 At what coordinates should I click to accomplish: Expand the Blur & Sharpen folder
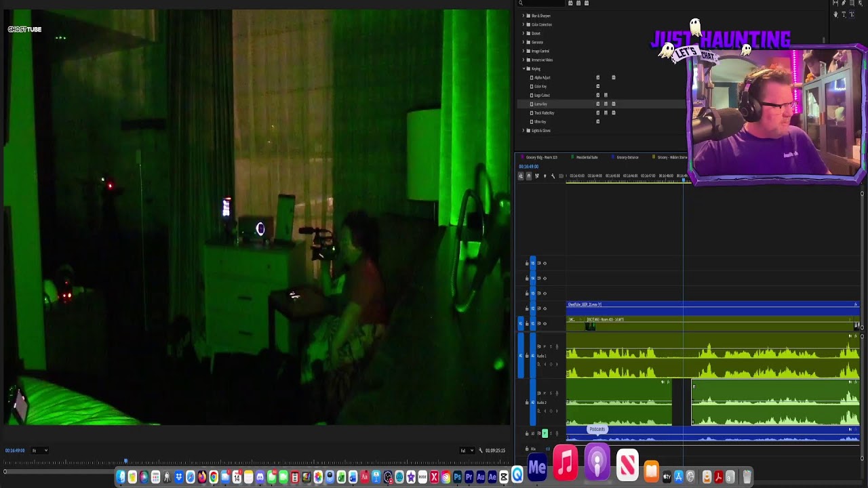click(x=524, y=16)
